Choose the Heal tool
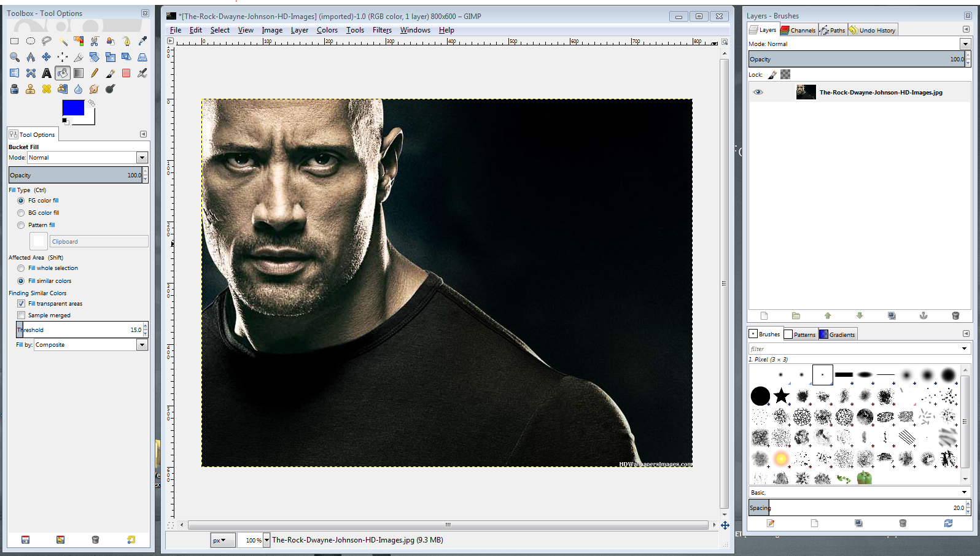The width and height of the screenshot is (980, 556). (x=47, y=89)
